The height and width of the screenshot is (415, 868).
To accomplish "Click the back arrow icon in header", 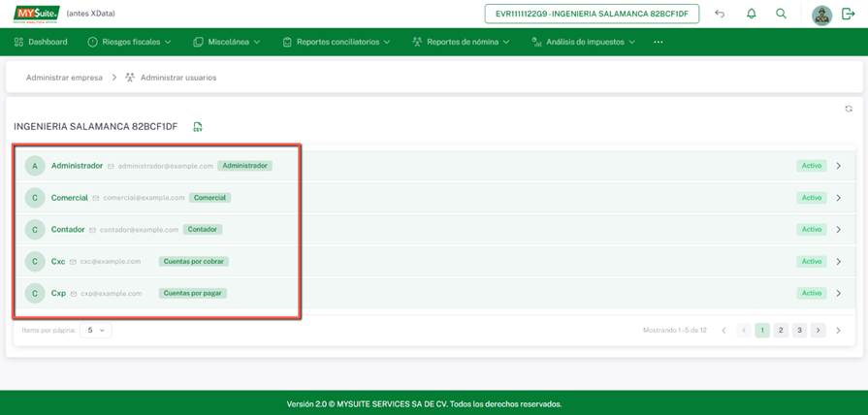I will (x=720, y=14).
